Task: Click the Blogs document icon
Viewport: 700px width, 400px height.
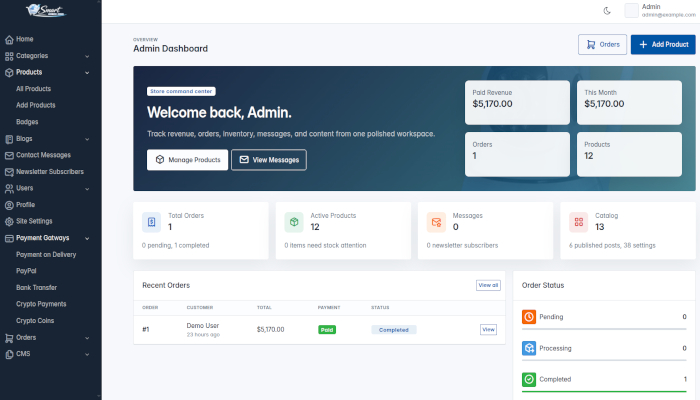Action: tap(9, 139)
